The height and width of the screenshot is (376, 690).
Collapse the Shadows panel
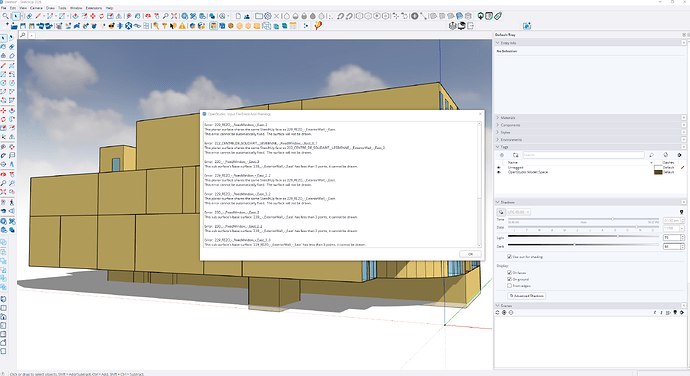tap(498, 203)
